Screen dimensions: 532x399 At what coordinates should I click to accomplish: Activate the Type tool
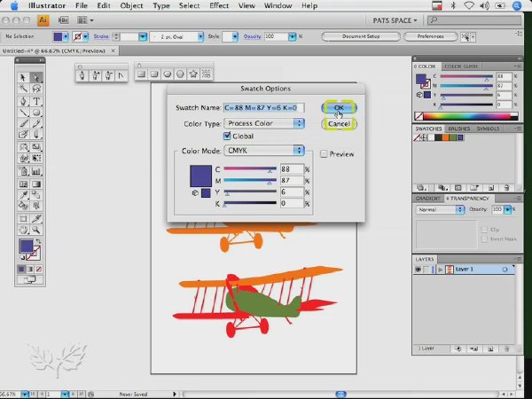coord(36,101)
